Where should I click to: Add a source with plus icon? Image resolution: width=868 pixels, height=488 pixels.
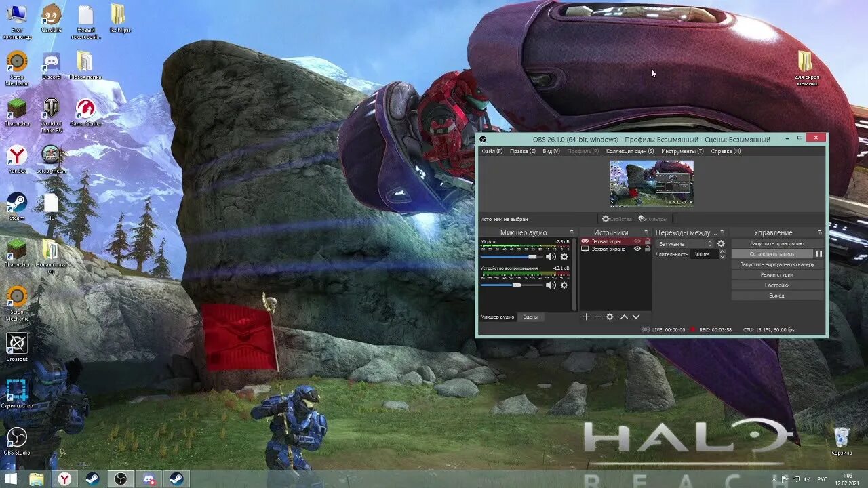587,317
